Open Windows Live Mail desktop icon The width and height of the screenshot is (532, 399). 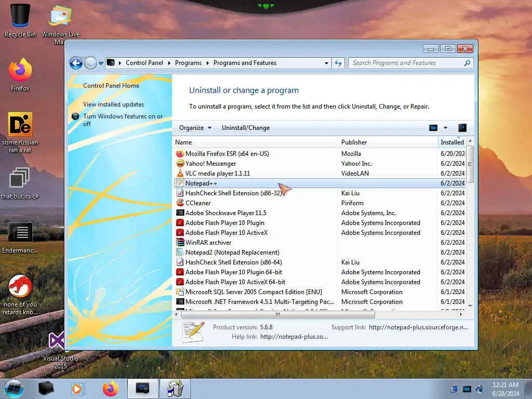(x=60, y=24)
